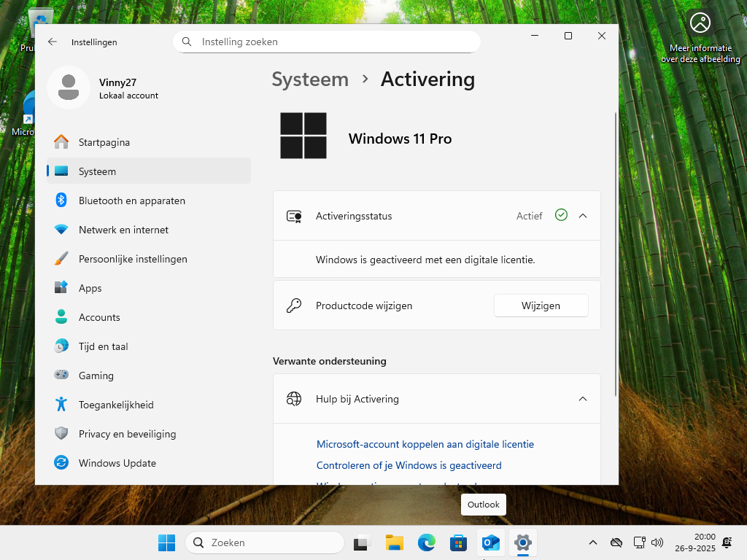Open Outlook from the taskbar
This screenshot has width=747, height=560.
(491, 542)
